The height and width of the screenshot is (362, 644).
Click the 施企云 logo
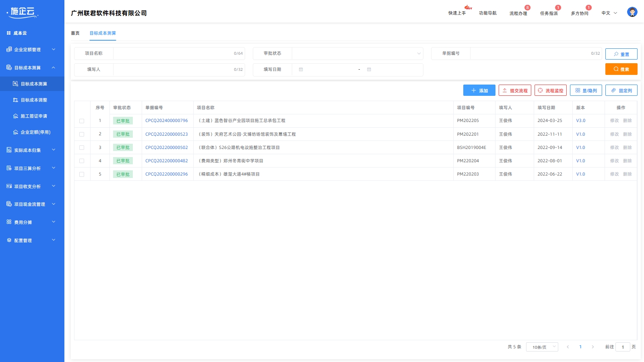click(x=23, y=12)
